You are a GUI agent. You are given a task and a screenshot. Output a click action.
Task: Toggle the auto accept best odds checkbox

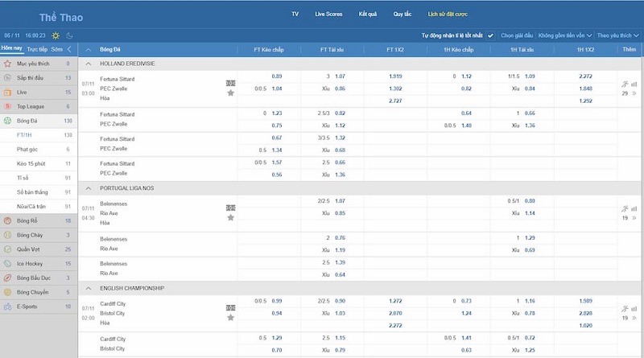(x=490, y=35)
